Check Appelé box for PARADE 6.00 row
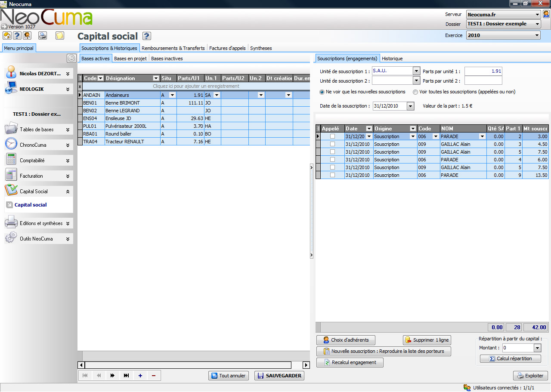 (x=332, y=160)
